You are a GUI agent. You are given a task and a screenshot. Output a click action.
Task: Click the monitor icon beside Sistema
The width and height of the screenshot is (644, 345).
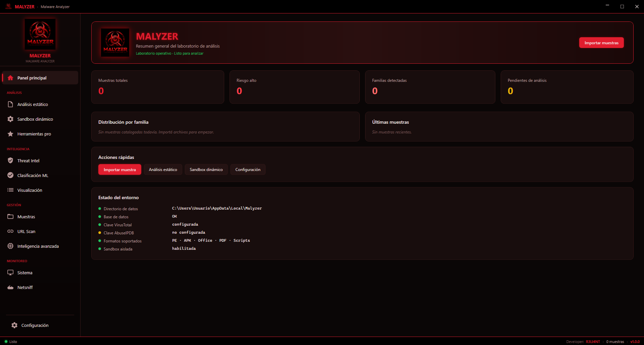(10, 273)
